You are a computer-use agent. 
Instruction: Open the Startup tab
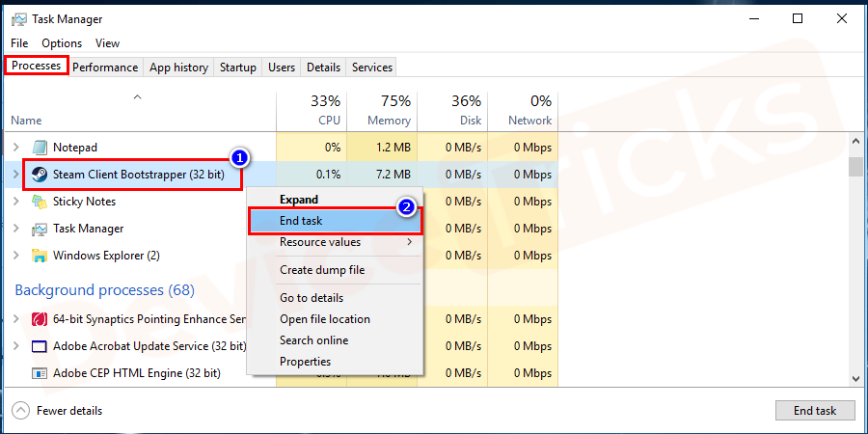pos(237,68)
